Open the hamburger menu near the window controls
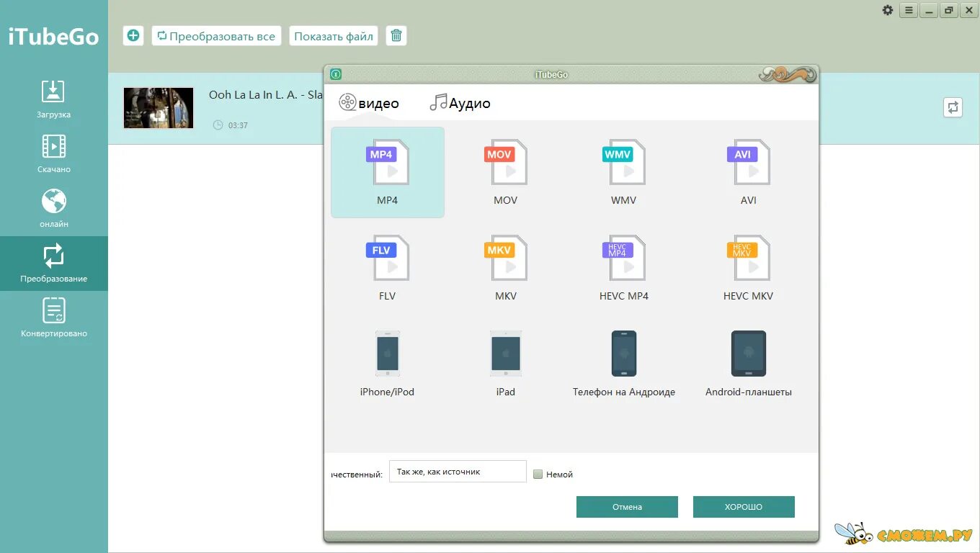The image size is (980, 553). (908, 10)
